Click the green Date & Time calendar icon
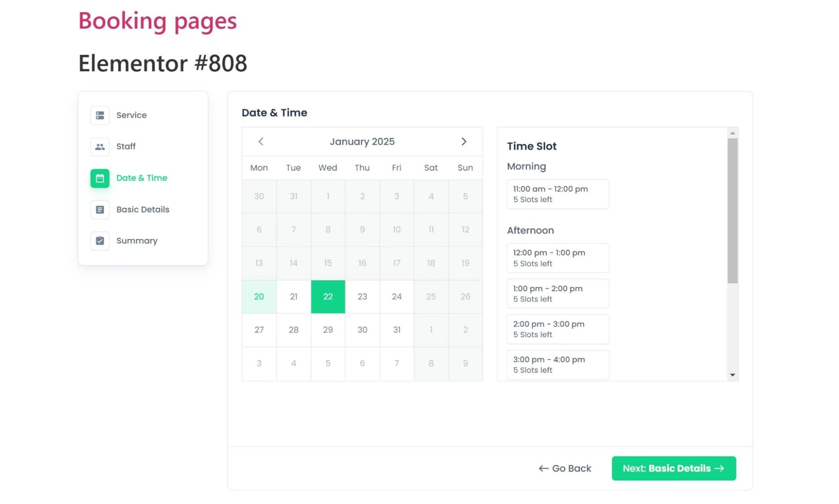Image resolution: width=839 pixels, height=504 pixels. [100, 178]
